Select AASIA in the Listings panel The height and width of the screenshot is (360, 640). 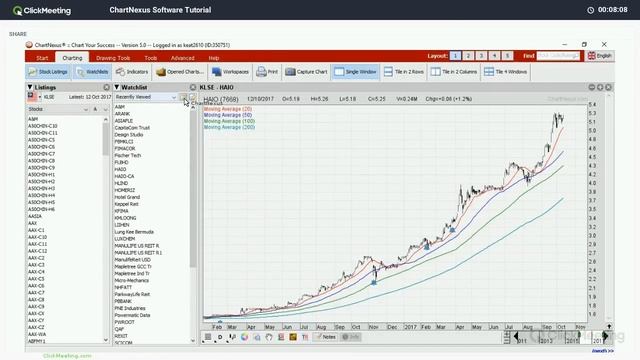[35, 216]
